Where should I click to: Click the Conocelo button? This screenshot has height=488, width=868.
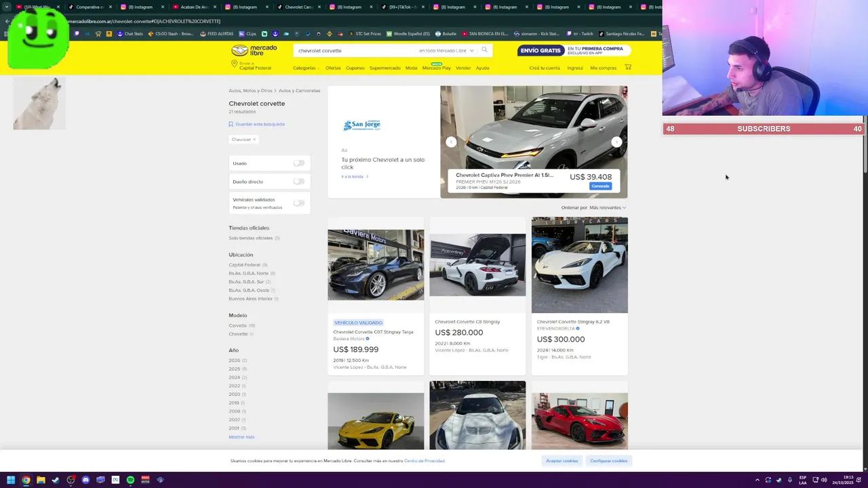600,186
